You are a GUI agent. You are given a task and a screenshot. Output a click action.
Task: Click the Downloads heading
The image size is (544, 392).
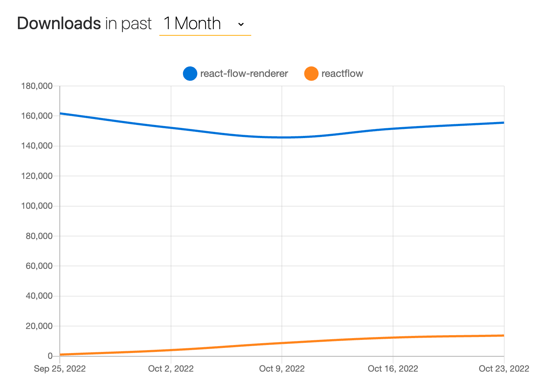click(59, 23)
